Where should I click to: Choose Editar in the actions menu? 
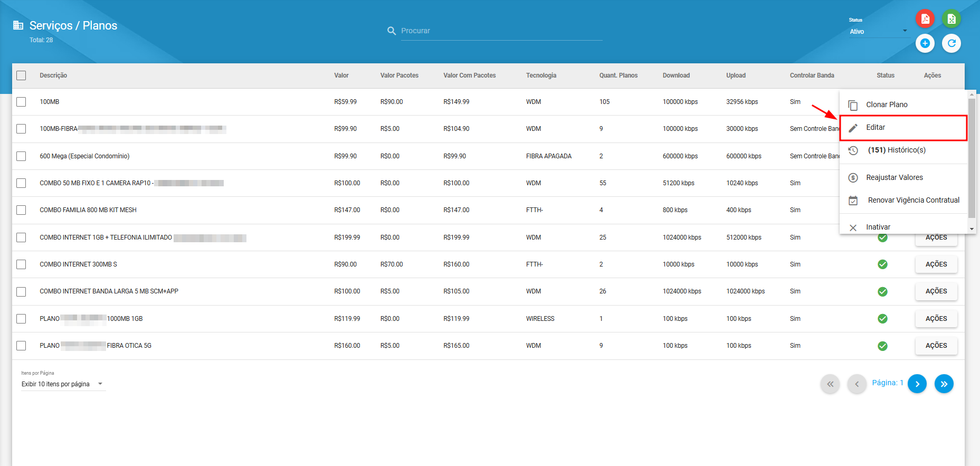[903, 128]
